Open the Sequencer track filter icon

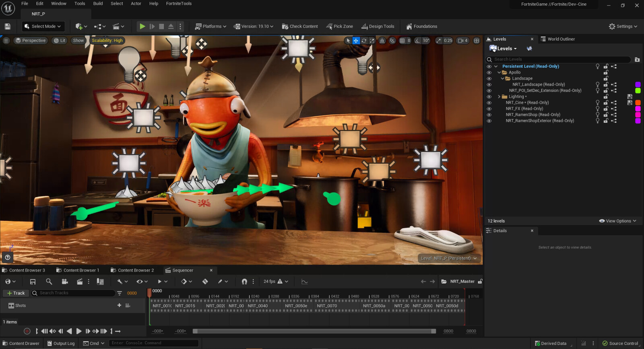pyautogui.click(x=120, y=293)
